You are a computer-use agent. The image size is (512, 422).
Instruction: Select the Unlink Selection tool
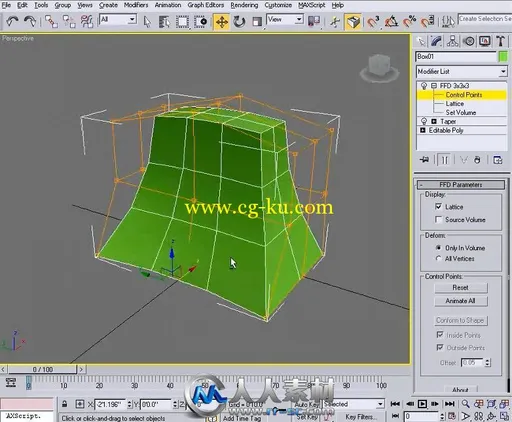tap(69, 22)
